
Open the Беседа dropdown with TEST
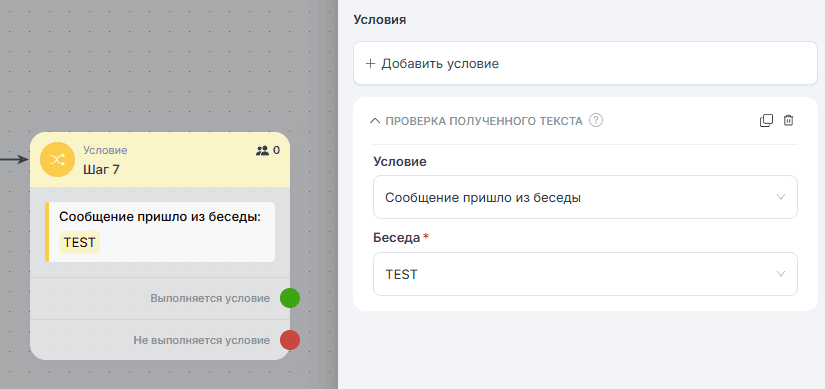click(x=585, y=274)
